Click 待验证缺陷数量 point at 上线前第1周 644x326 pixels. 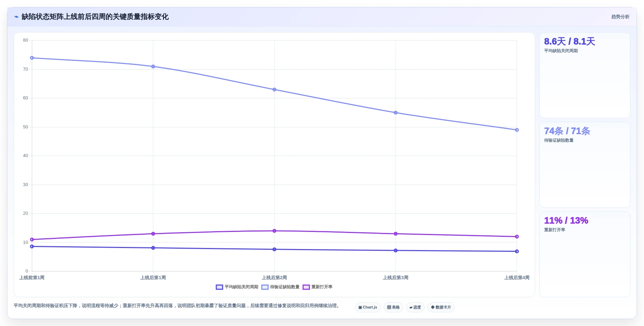point(32,58)
